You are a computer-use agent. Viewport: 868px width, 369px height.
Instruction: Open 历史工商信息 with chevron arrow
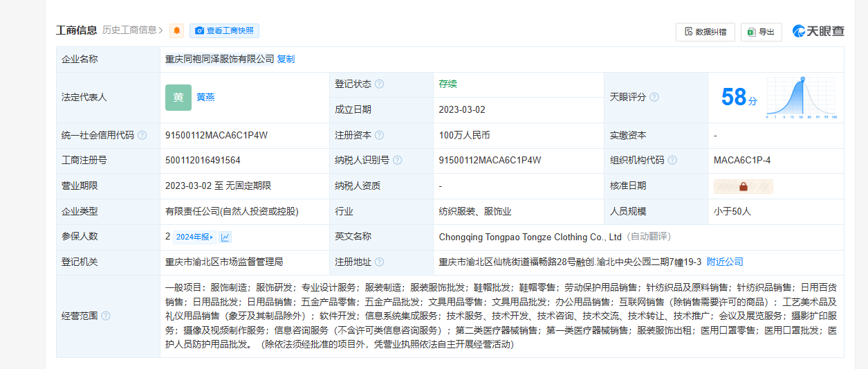tap(133, 30)
